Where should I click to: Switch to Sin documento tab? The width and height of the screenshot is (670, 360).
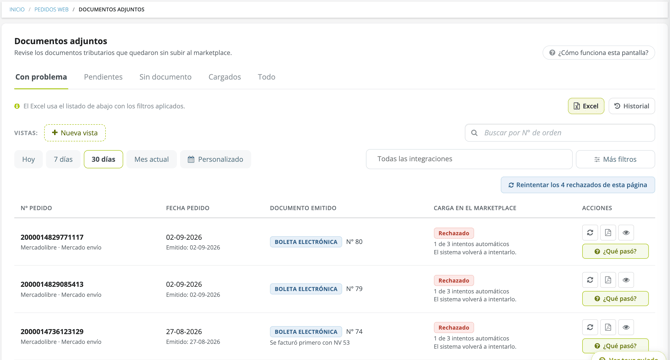[165, 77]
